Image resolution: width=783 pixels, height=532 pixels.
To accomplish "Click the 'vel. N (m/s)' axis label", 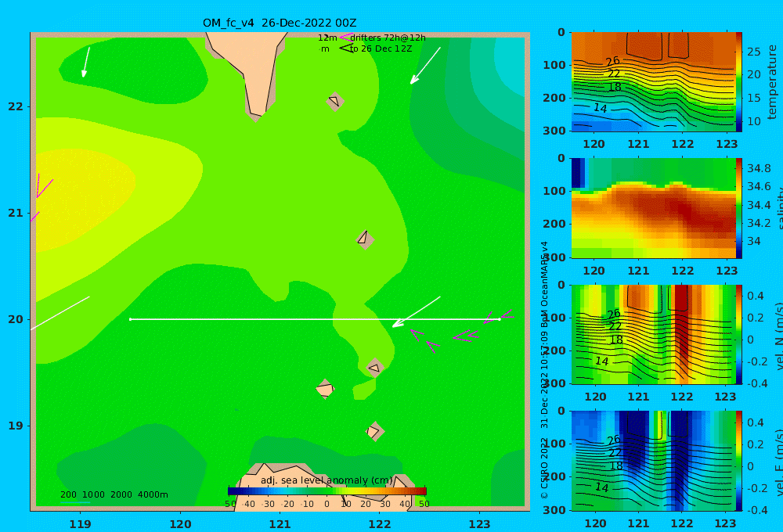I will (x=778, y=337).
